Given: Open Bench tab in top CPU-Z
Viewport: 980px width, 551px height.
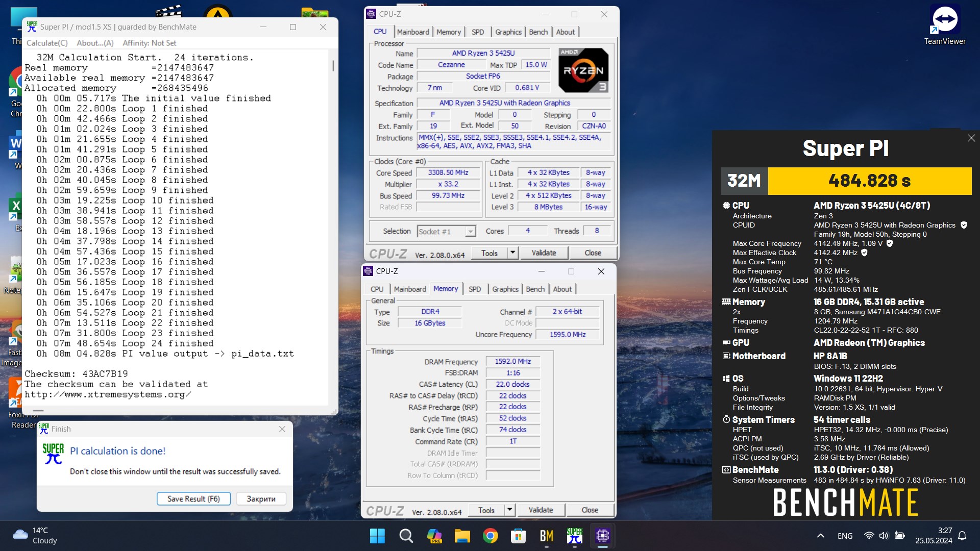Looking at the screenshot, I should (538, 32).
